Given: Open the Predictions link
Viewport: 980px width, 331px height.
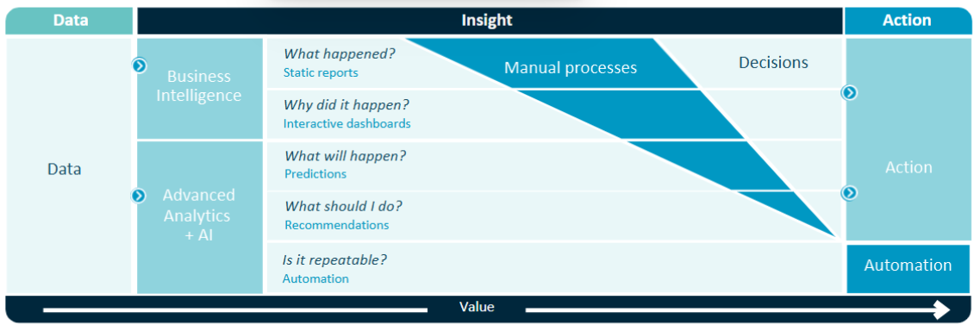Looking at the screenshot, I should point(315,173).
